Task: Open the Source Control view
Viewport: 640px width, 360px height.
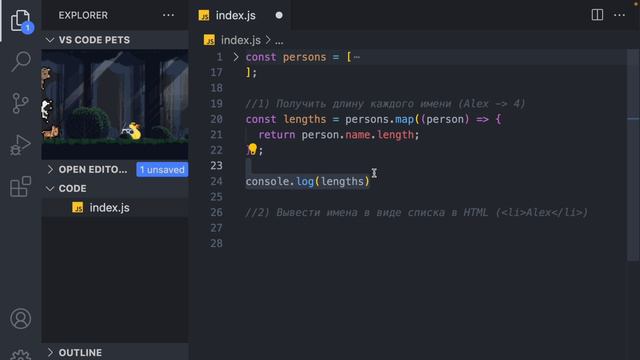Action: [x=20, y=103]
